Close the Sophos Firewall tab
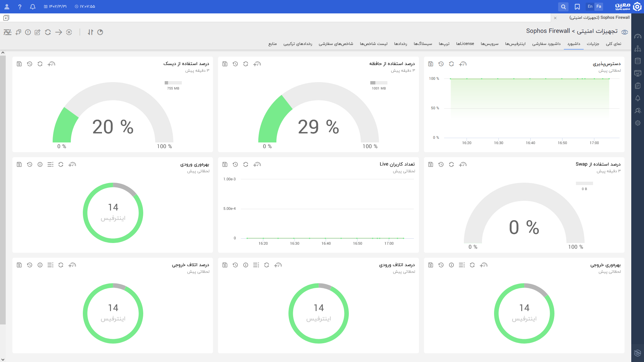Viewport: 644px width, 362px height. (x=555, y=18)
